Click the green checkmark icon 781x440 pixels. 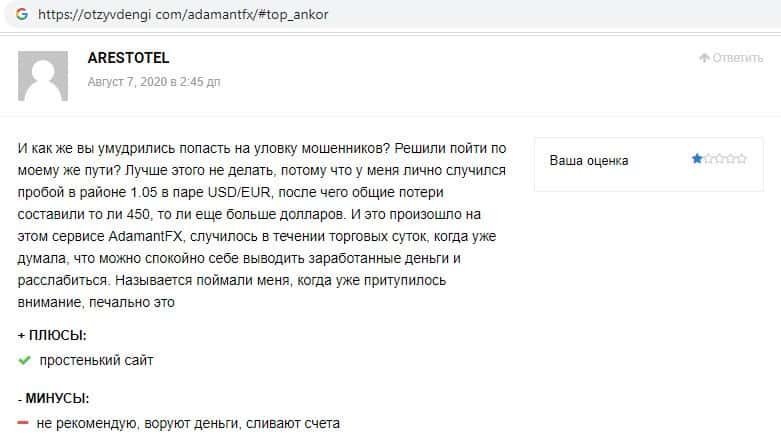[25, 360]
